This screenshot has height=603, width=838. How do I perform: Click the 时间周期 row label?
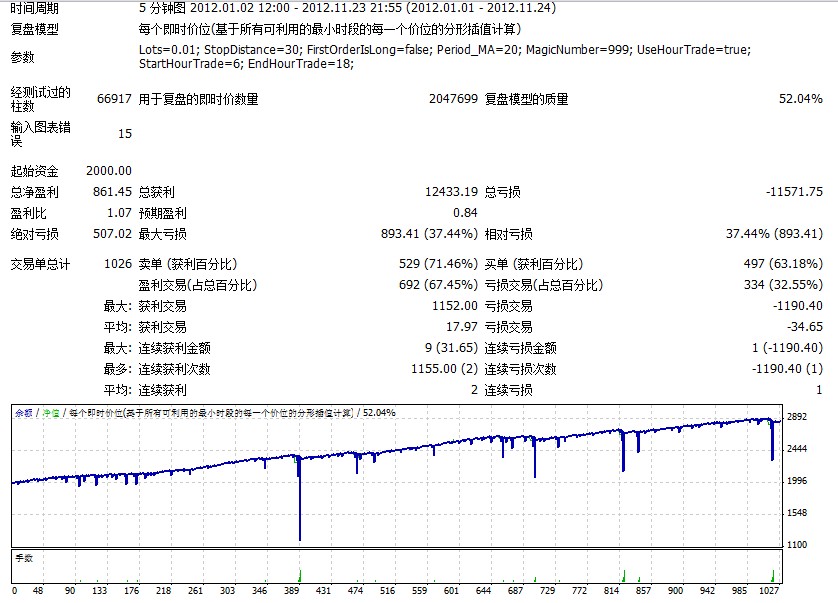pyautogui.click(x=35, y=8)
